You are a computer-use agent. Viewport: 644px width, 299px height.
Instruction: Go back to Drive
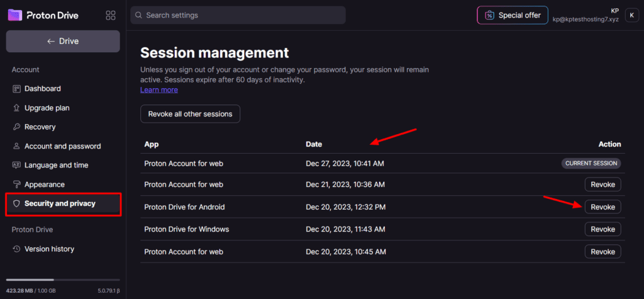click(x=63, y=42)
